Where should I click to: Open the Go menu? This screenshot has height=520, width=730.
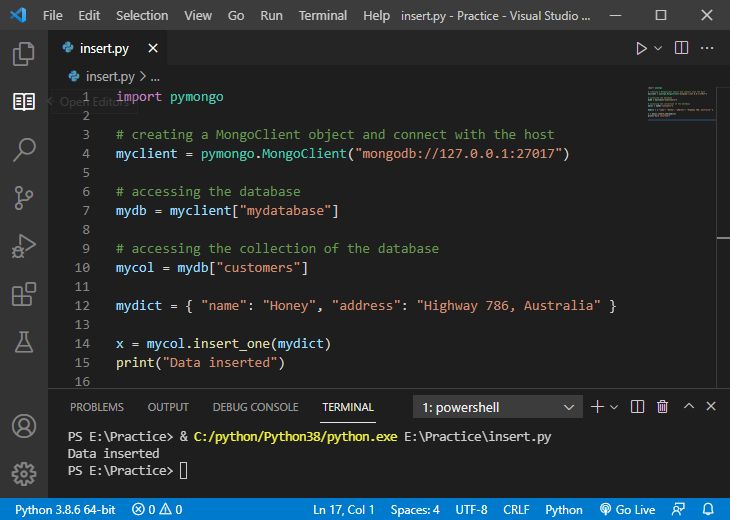pos(236,15)
